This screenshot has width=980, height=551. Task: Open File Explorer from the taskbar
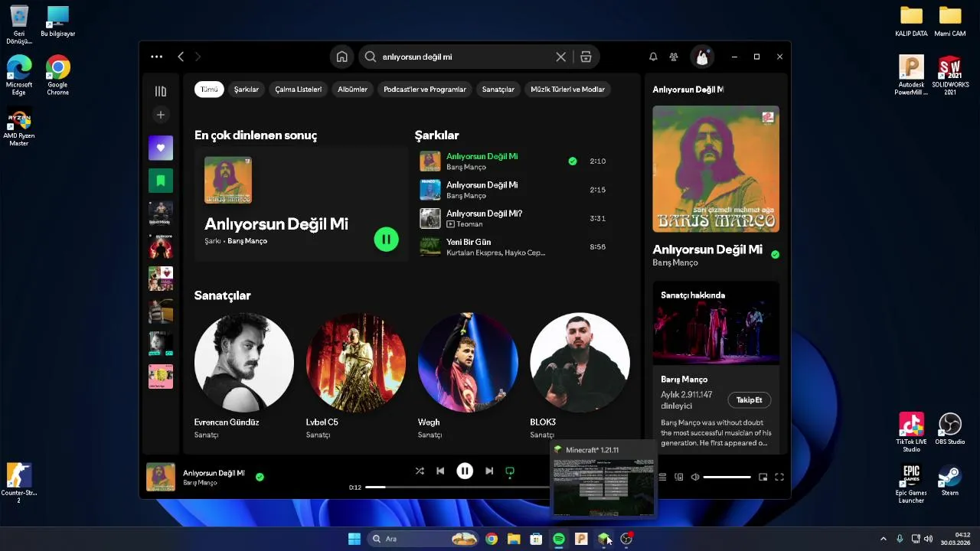[x=514, y=539]
